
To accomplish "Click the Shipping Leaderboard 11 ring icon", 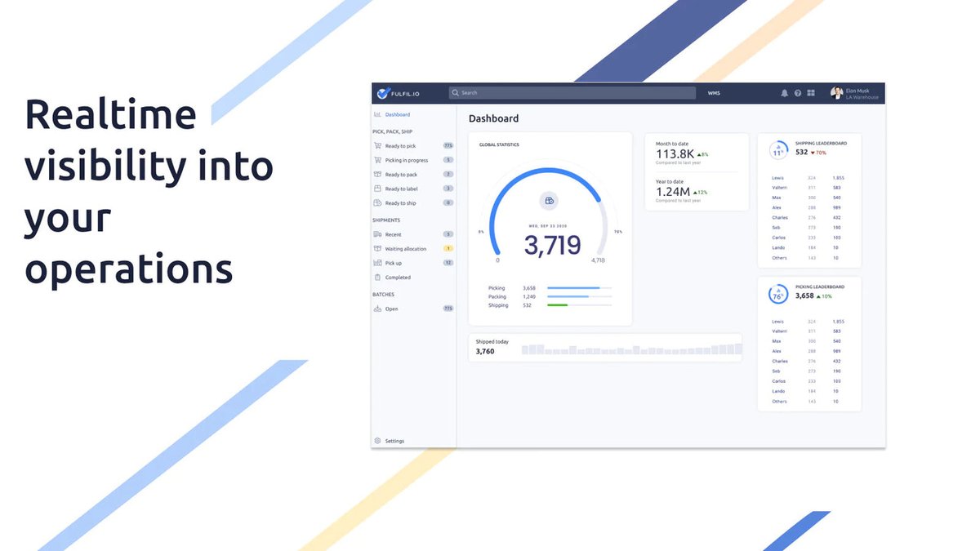I will tap(778, 150).
